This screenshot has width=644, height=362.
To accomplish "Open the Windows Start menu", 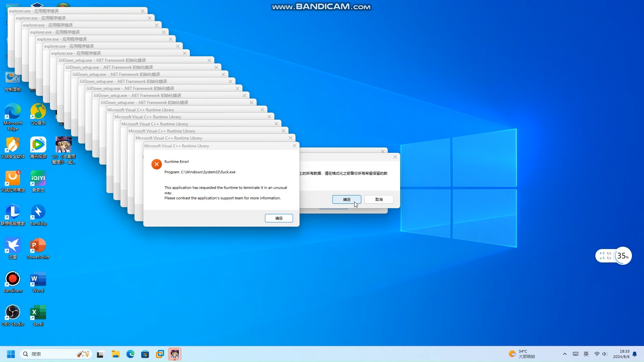I will [x=11, y=354].
